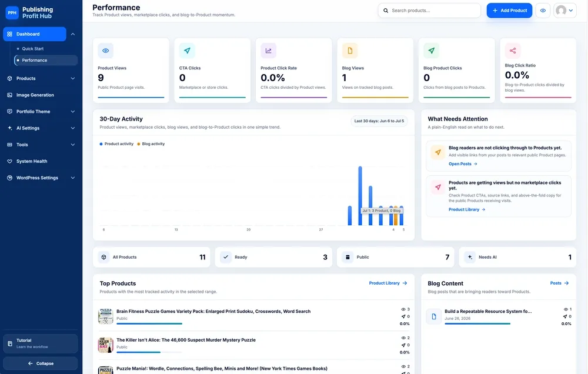Open the Tutorial workflow item

point(41,343)
